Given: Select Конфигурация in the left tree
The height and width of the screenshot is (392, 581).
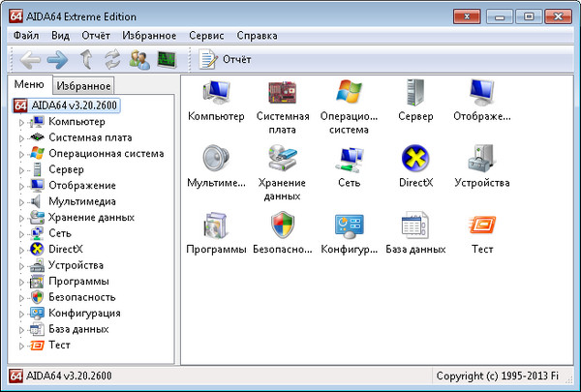Looking at the screenshot, I should (x=84, y=313).
